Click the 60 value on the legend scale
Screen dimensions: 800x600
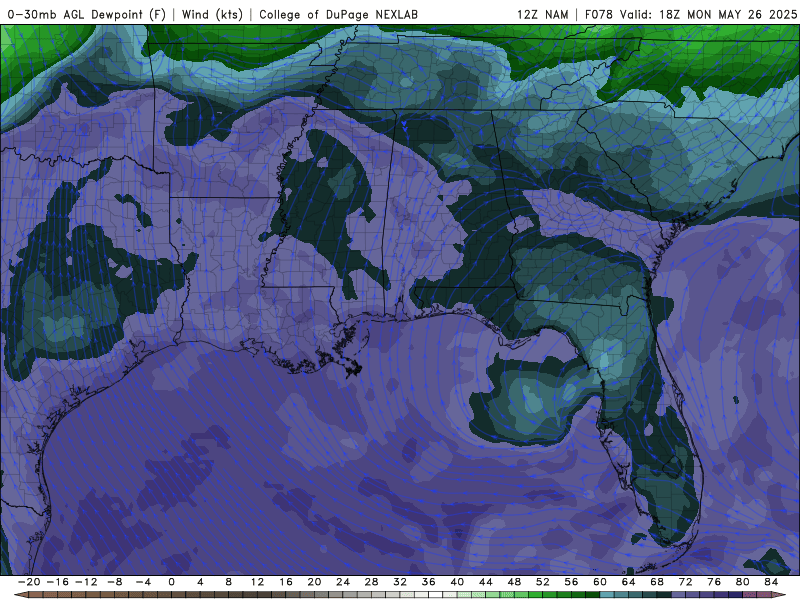point(600,582)
